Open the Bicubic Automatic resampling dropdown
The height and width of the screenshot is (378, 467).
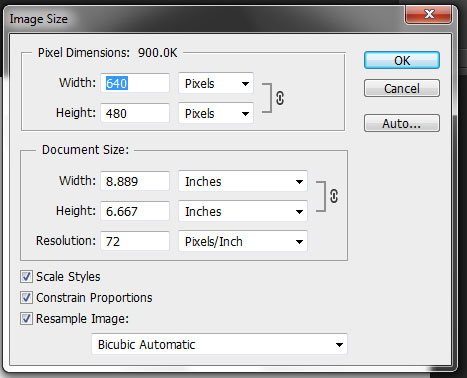coord(219,344)
